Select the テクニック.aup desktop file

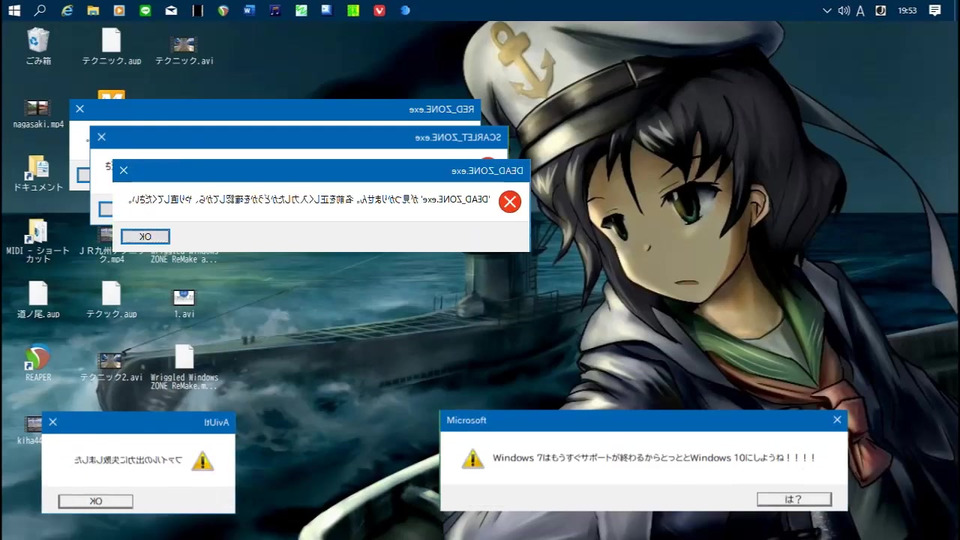coord(111,47)
